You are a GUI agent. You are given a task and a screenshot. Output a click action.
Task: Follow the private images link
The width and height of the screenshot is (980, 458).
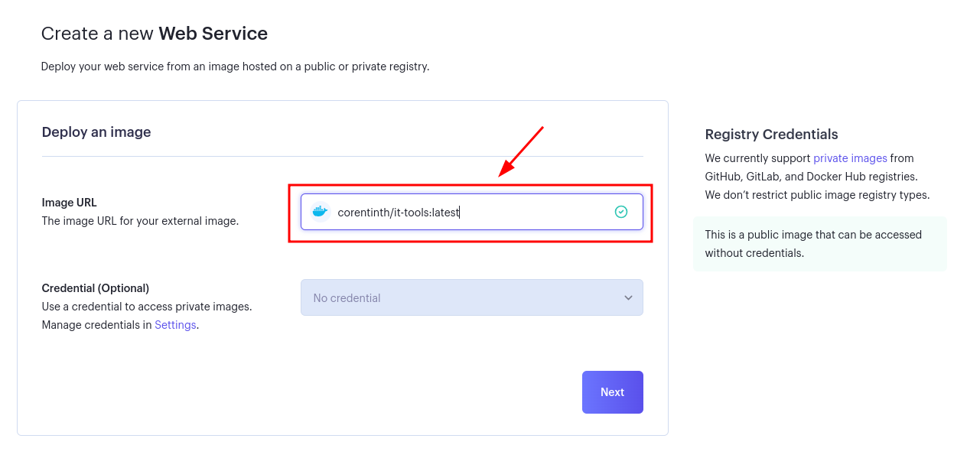coord(850,158)
